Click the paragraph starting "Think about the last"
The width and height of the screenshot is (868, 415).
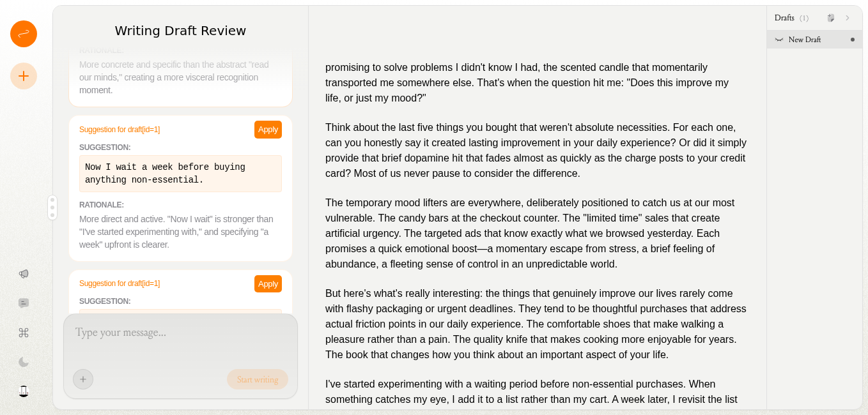(536, 151)
